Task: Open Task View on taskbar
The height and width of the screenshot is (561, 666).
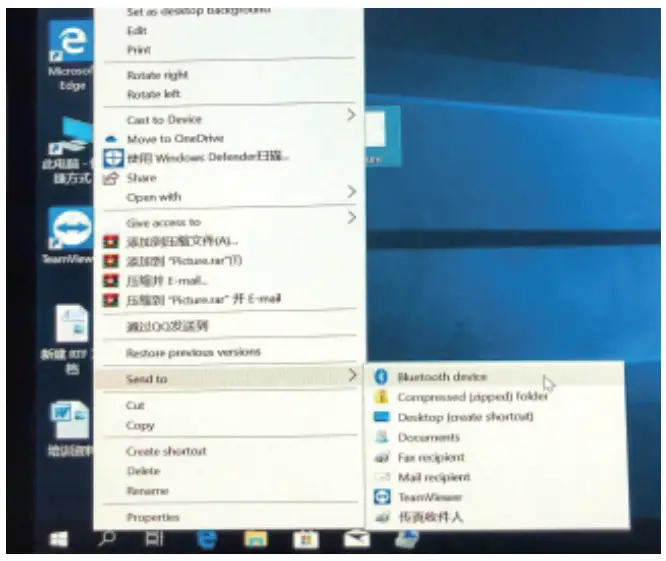Action: pyautogui.click(x=154, y=538)
